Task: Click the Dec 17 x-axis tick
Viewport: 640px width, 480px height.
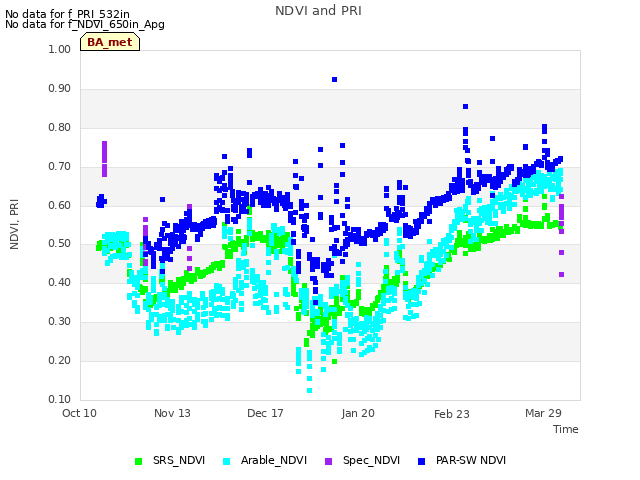Action: 265,413
